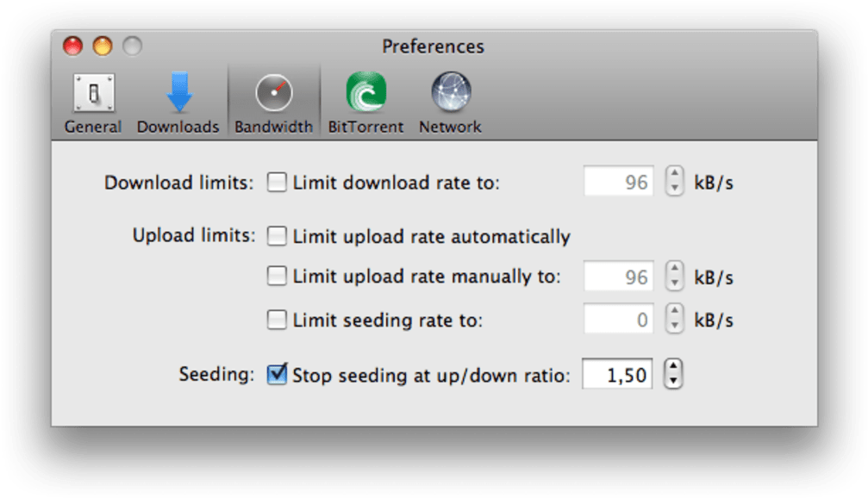Open the Network globe preferences pane

(451, 103)
